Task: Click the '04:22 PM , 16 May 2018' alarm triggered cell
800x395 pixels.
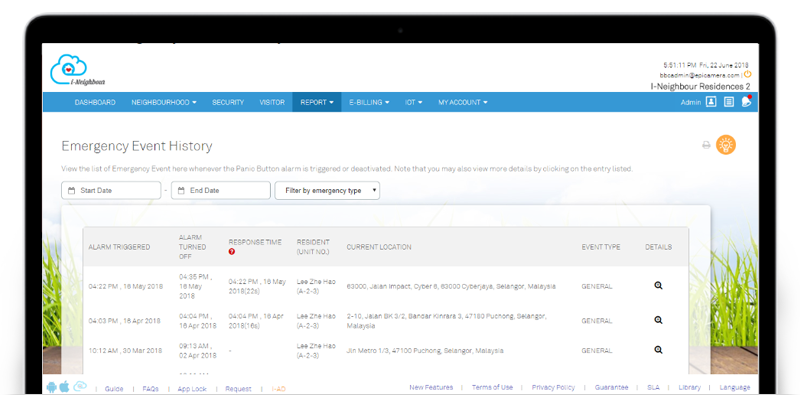Action: coord(126,286)
